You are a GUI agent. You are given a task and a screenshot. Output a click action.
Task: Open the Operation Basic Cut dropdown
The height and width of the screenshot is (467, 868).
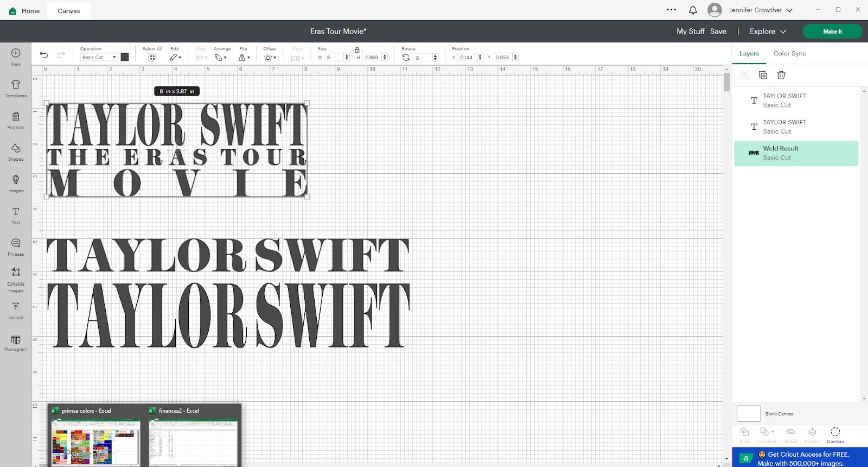click(99, 57)
